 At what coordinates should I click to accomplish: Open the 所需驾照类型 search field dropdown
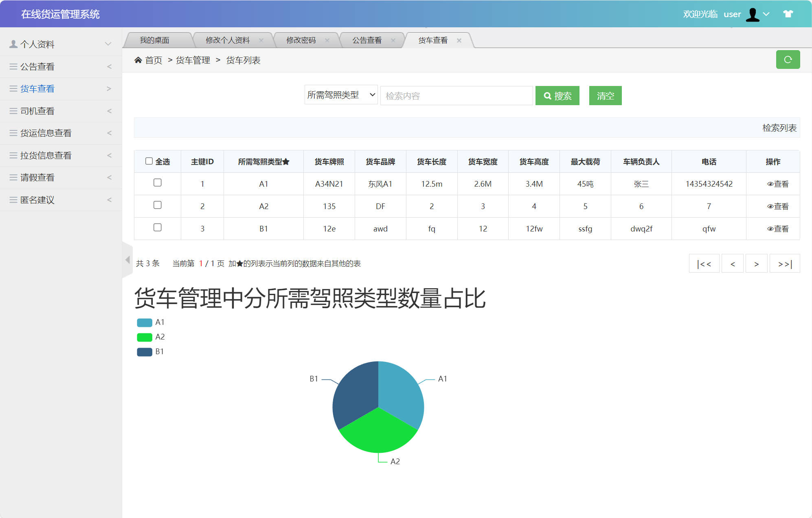point(341,95)
